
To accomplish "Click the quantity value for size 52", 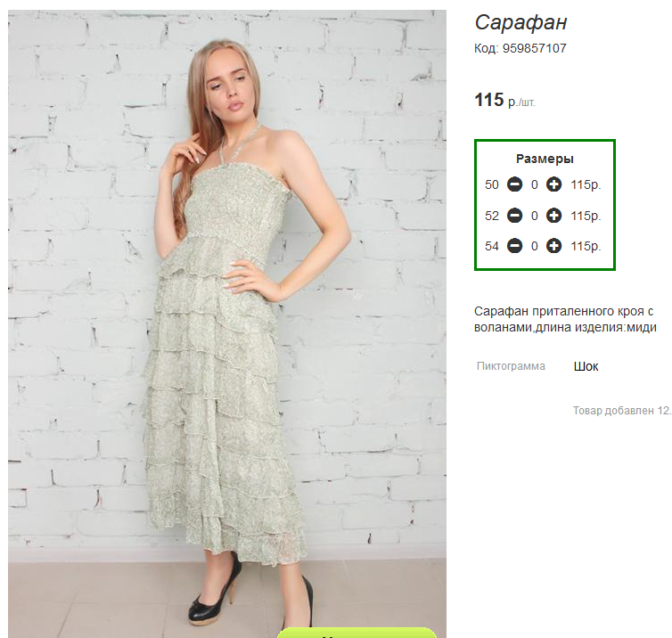I will [x=535, y=216].
